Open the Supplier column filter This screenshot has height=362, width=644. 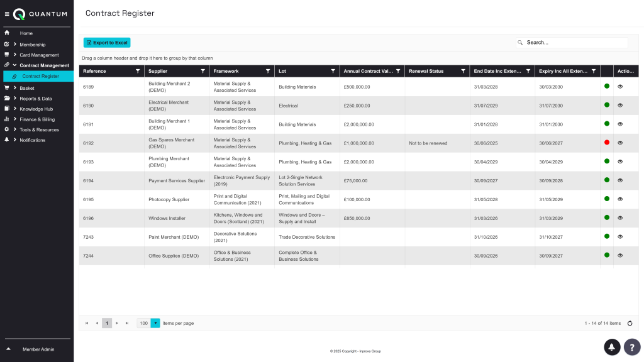pyautogui.click(x=203, y=71)
